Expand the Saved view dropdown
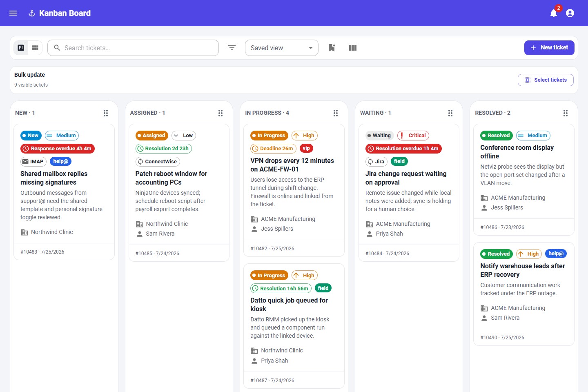The image size is (588, 392). click(282, 48)
